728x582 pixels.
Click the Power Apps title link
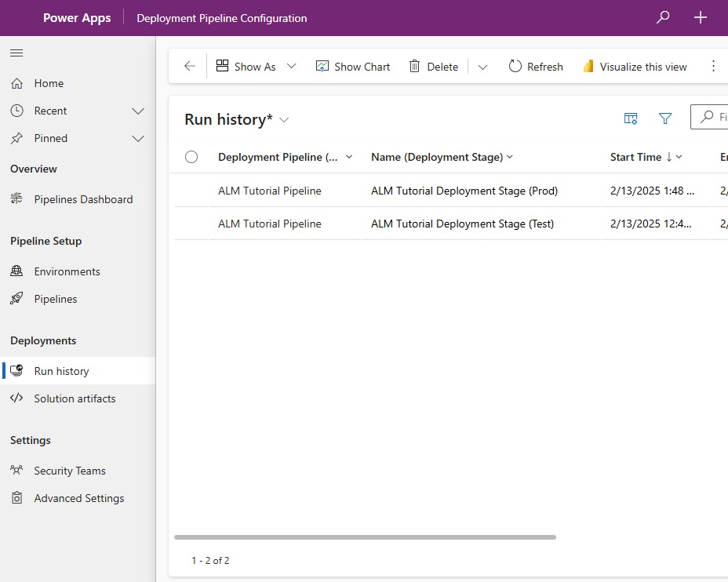point(77,18)
